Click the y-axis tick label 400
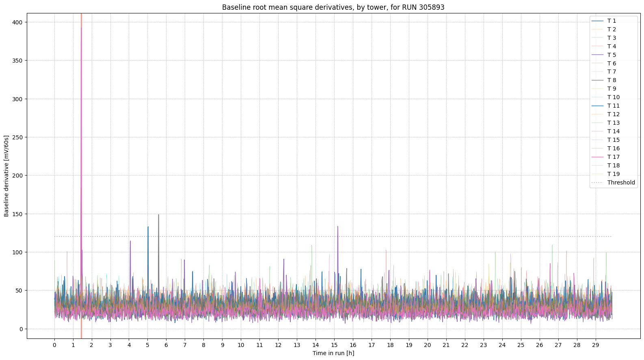644x360 pixels. click(17, 22)
